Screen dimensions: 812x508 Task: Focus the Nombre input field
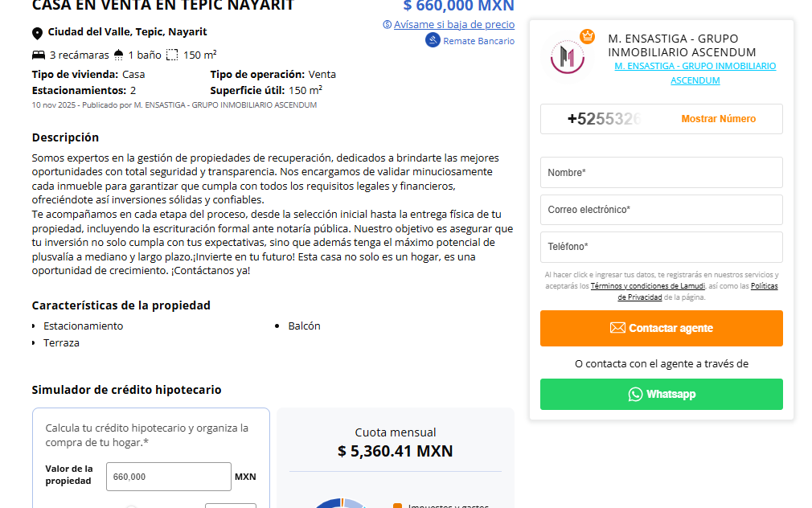661,173
